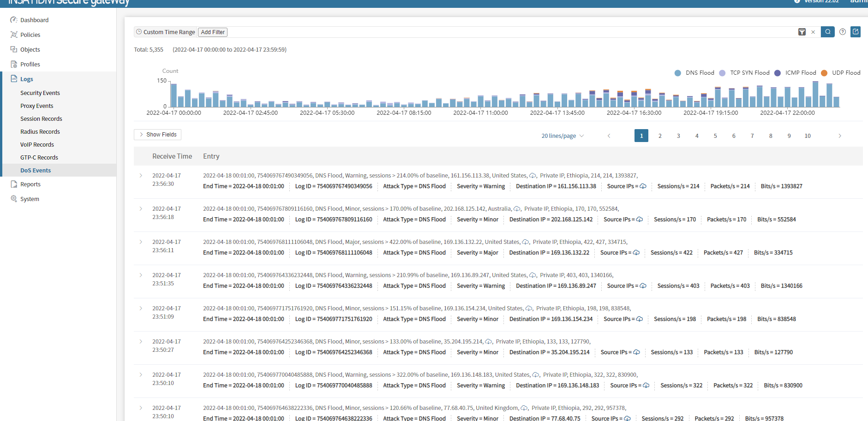868x421 pixels.
Task: Expand the Show Fields panel
Action: pos(157,135)
